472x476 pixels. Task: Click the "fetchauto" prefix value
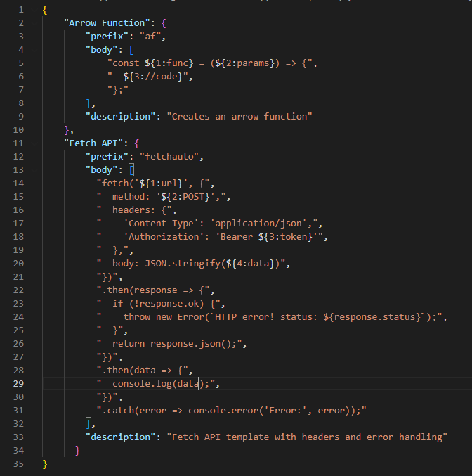[169, 157]
